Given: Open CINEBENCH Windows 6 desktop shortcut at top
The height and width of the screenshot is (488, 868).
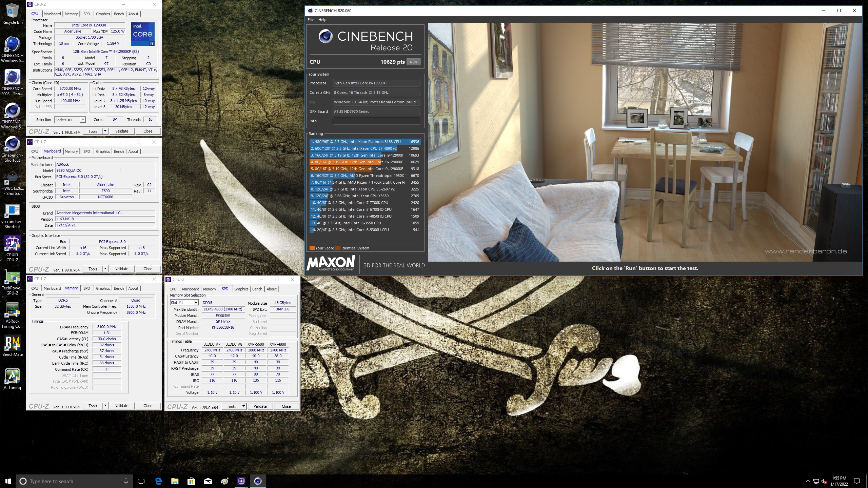Looking at the screenshot, I should coord(13,49).
